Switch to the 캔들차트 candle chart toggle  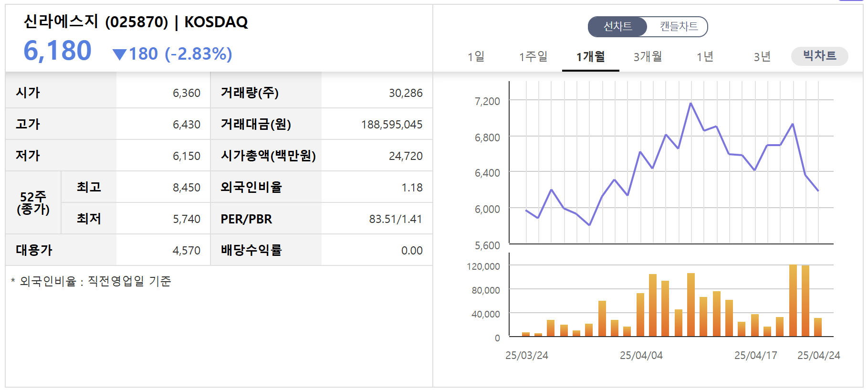tap(678, 26)
